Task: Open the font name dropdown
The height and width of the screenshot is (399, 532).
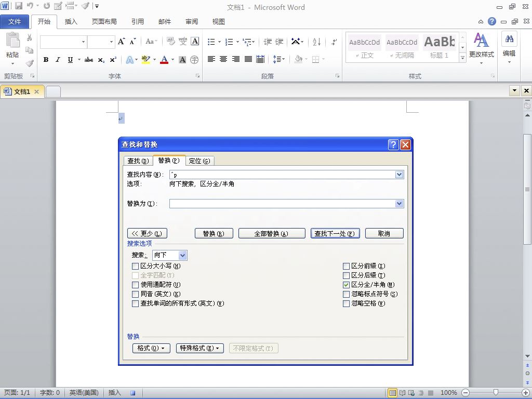Action: click(83, 42)
